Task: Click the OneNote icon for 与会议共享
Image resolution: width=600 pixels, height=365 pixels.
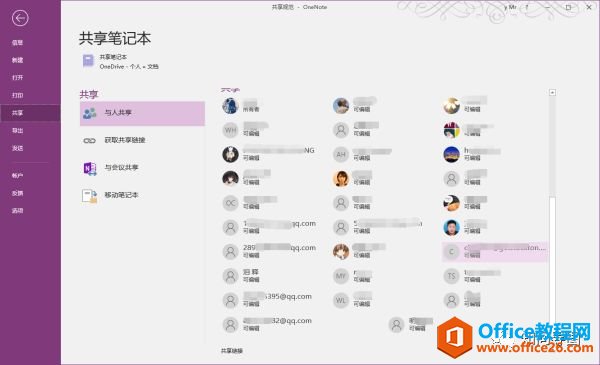Action: coord(90,168)
